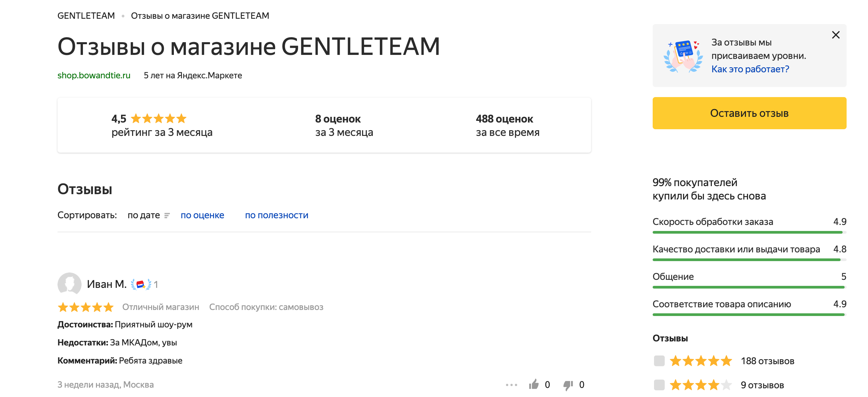The height and width of the screenshot is (397, 868).
Task: Click the thumbs down icon on Иван М. review
Action: (x=568, y=385)
